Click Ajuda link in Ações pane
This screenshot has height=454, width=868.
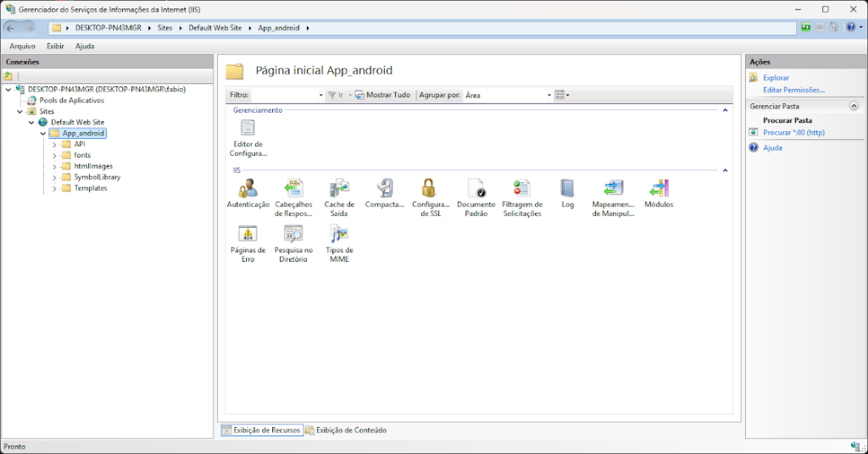pyautogui.click(x=772, y=147)
